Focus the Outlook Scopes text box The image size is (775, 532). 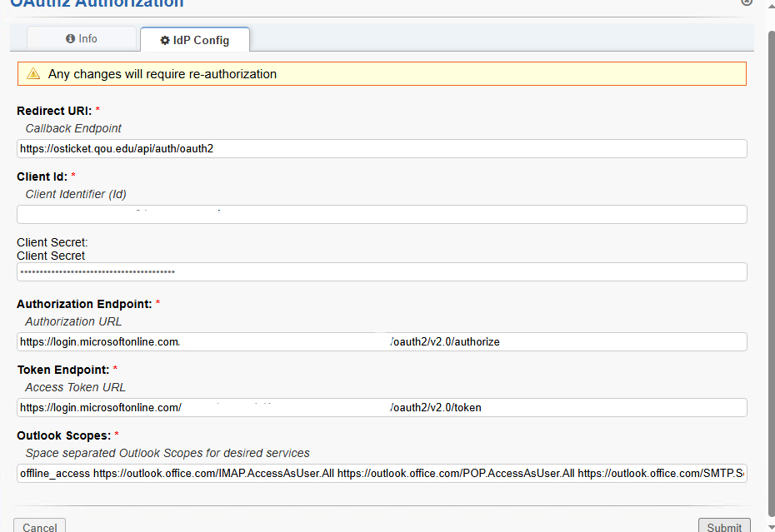pyautogui.click(x=382, y=473)
